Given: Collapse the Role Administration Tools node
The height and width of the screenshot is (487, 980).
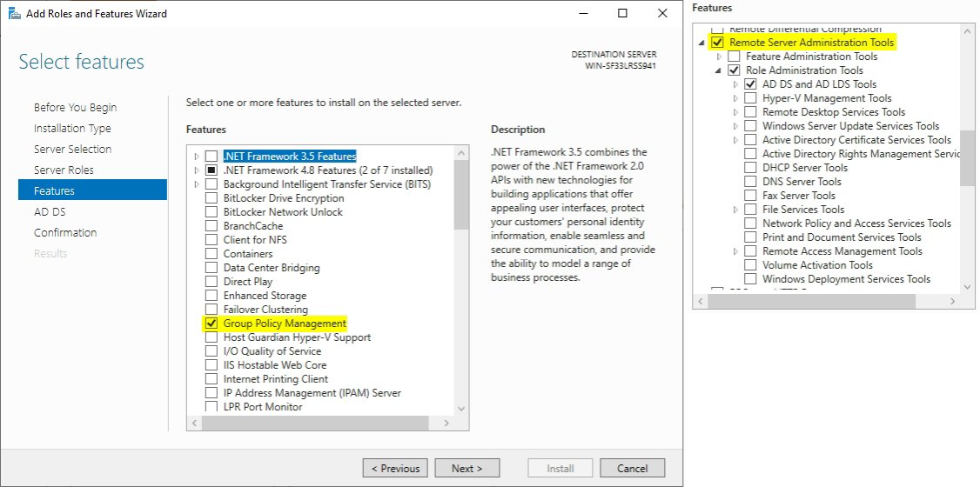Looking at the screenshot, I should click(x=719, y=70).
